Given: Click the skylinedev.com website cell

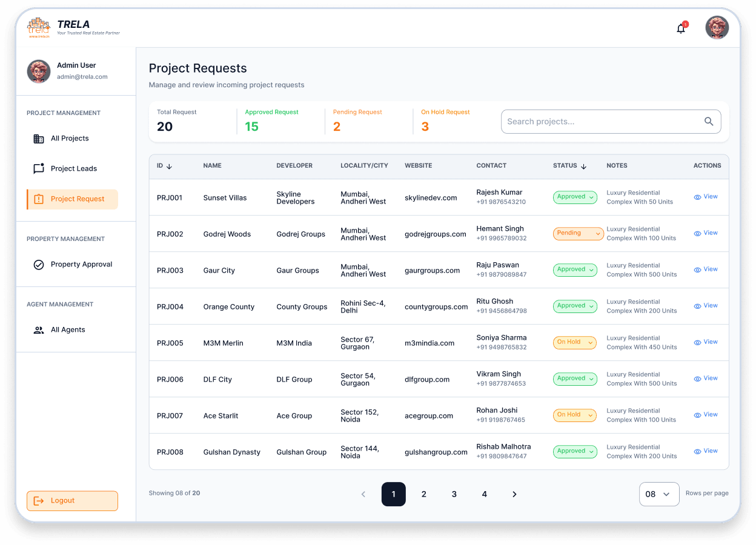Looking at the screenshot, I should [x=431, y=198].
